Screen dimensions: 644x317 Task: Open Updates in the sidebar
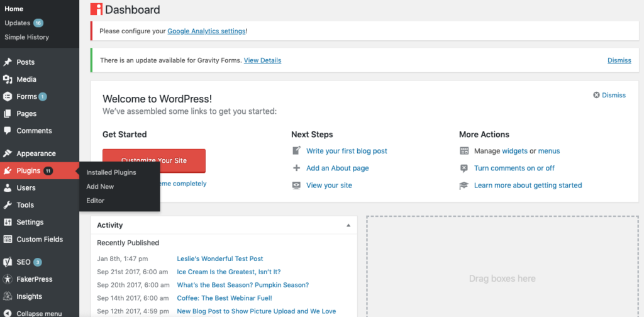[17, 23]
